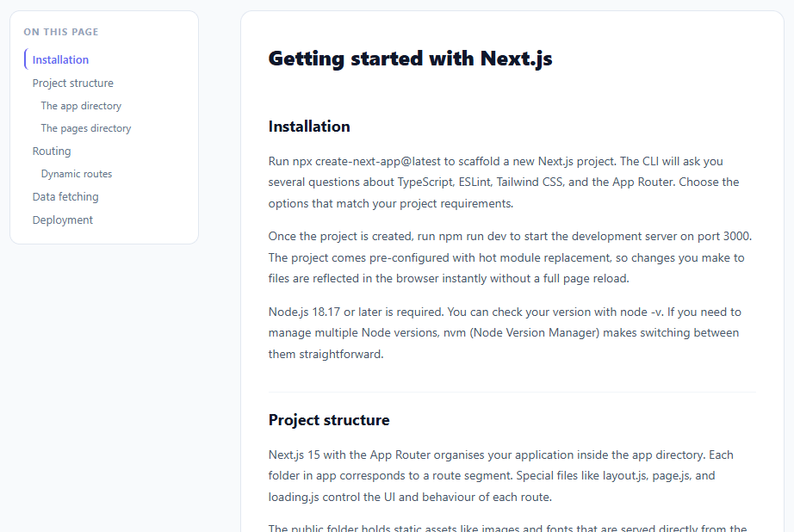Click the ON THIS PAGE label

(x=61, y=32)
